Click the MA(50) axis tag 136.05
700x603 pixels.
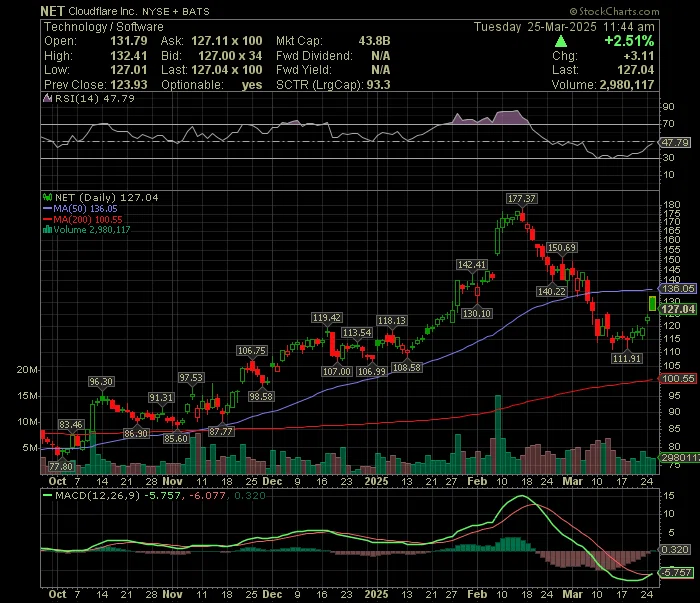[x=678, y=289]
